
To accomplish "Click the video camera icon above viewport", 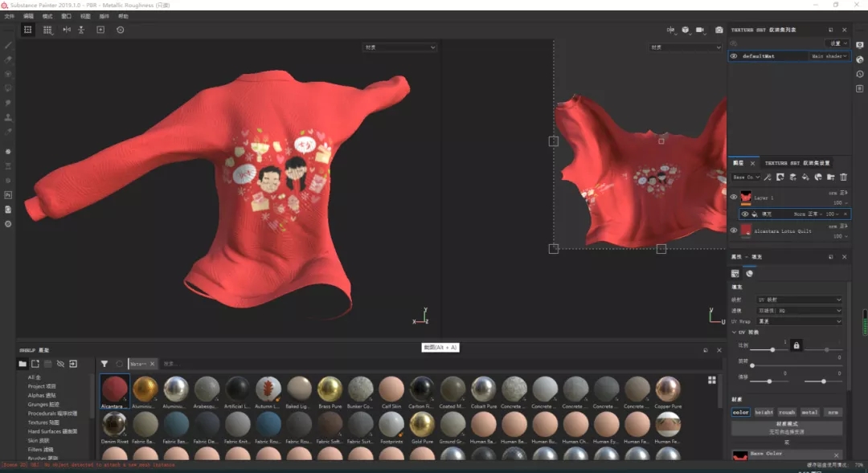I will click(700, 30).
